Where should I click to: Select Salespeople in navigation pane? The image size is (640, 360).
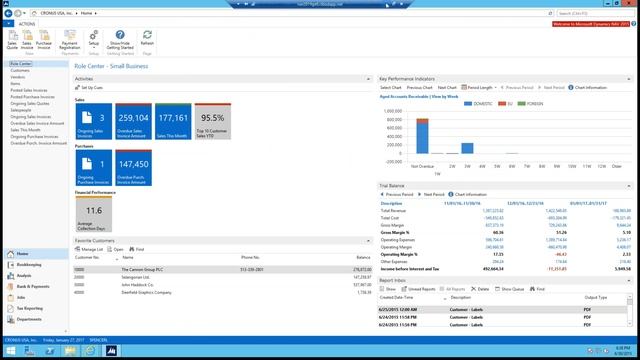coord(21,110)
